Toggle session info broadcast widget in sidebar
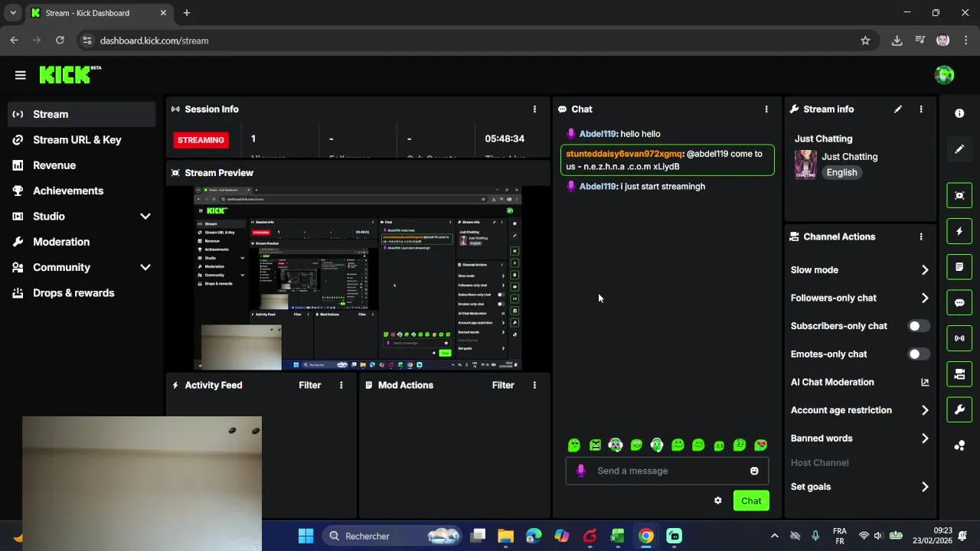 (x=959, y=338)
